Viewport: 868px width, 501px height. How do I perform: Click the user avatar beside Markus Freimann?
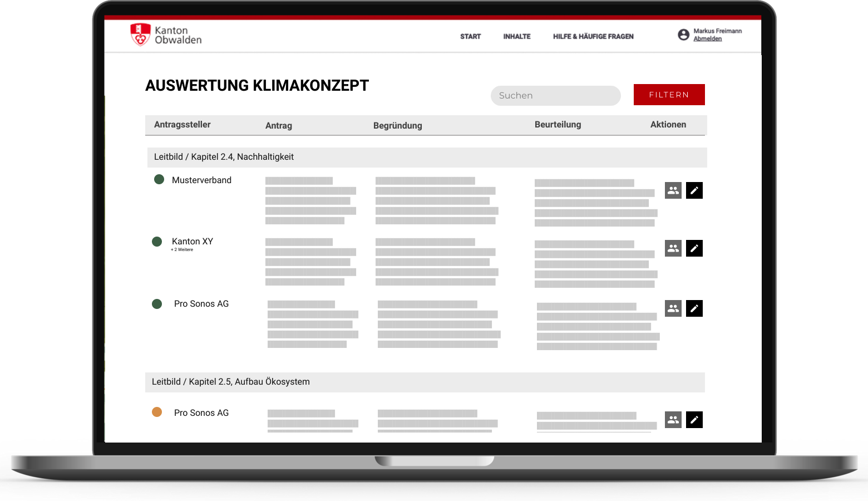click(683, 34)
